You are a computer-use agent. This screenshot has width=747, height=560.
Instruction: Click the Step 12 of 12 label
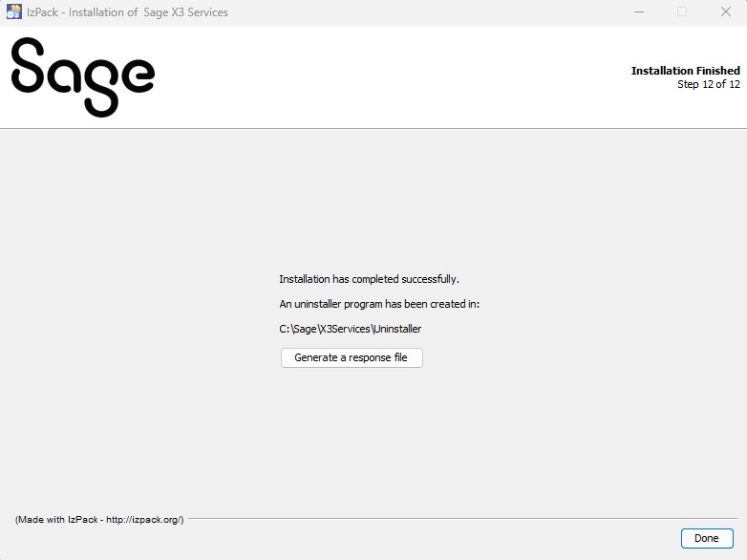(x=708, y=84)
